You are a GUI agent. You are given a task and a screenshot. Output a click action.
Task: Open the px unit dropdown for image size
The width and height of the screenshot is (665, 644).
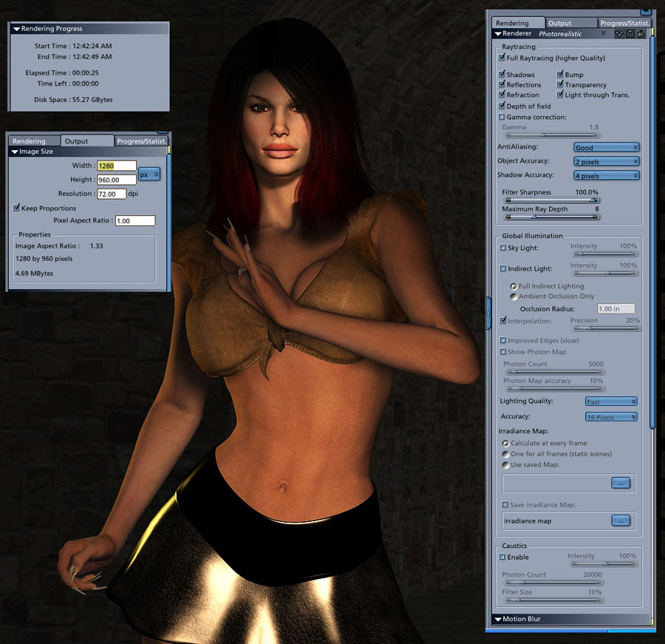(149, 174)
